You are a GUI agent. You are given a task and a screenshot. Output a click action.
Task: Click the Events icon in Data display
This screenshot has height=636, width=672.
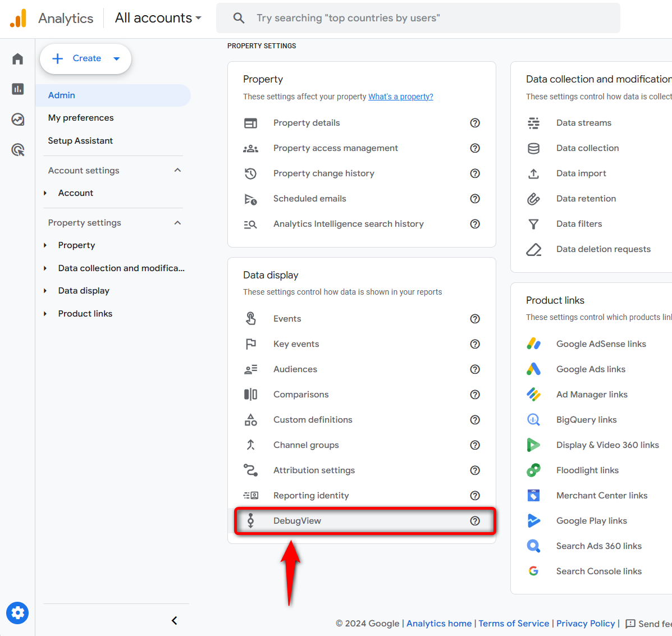(x=251, y=319)
